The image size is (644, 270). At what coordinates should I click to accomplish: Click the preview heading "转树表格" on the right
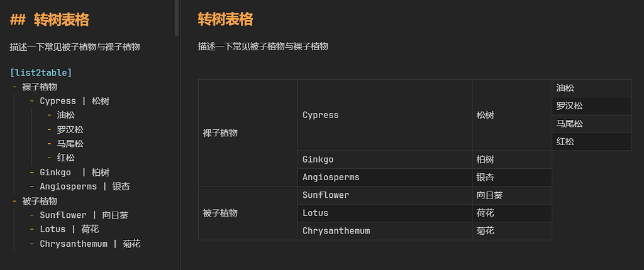point(225,19)
